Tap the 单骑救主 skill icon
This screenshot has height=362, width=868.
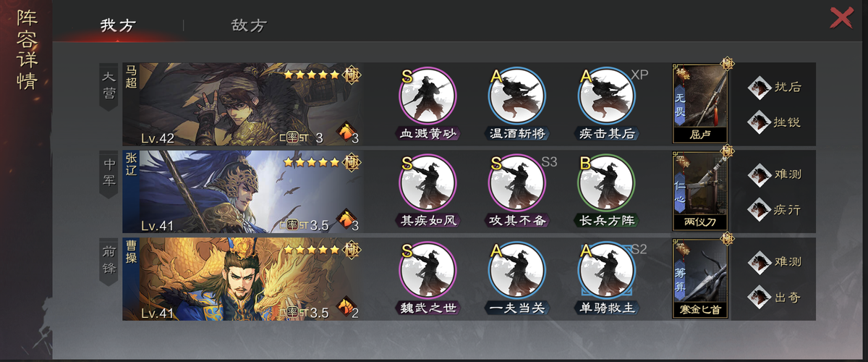tap(607, 271)
